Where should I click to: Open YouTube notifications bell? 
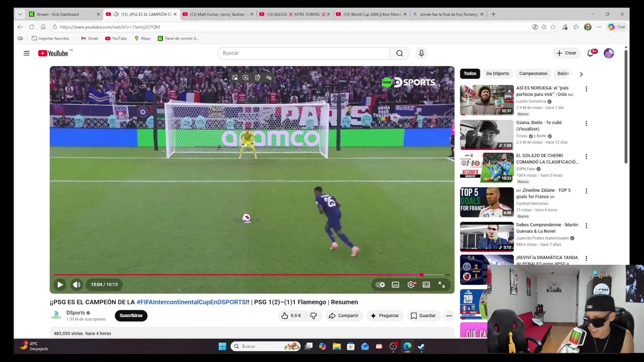click(x=591, y=53)
